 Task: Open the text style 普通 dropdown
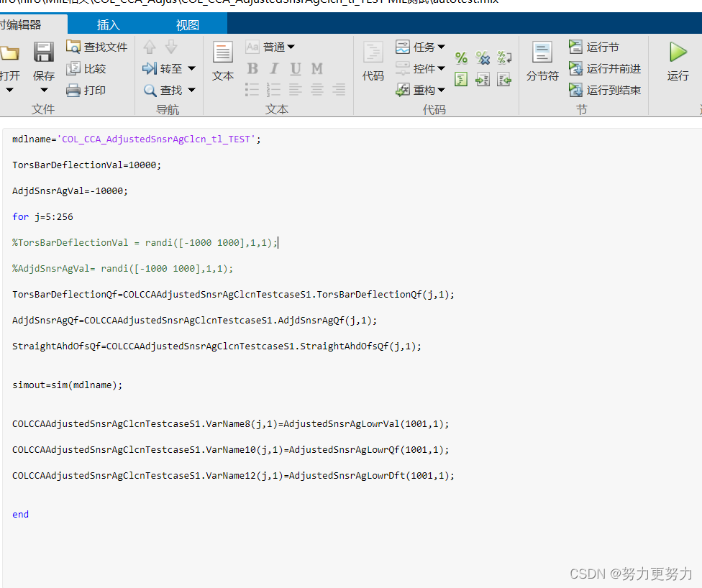(x=270, y=47)
